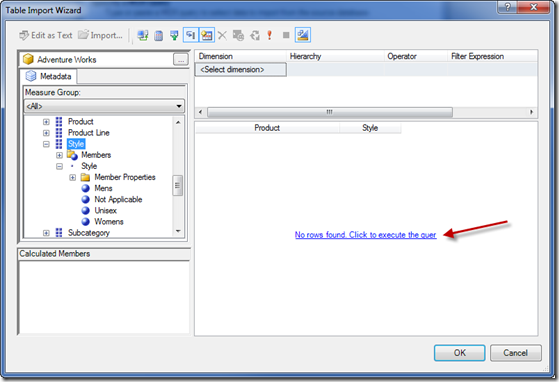559x382 pixels.
Task: Click the Adventure Works cube icon
Action: pyautogui.click(x=28, y=59)
